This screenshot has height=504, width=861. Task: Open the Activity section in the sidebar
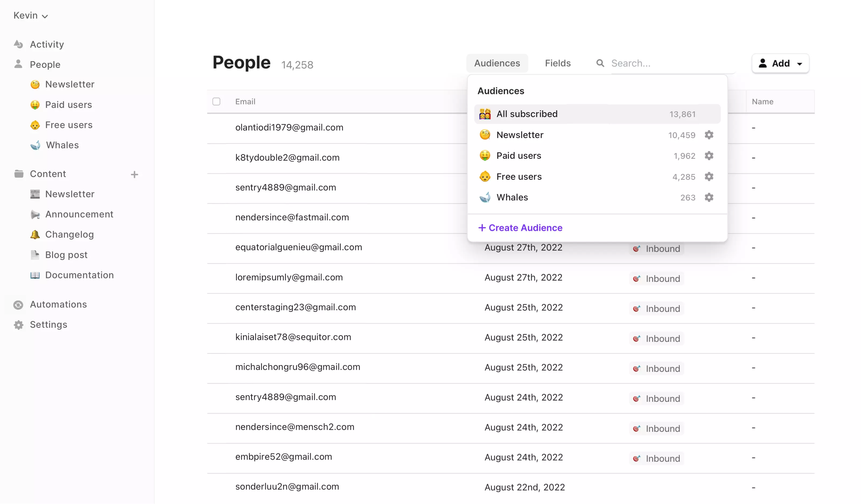[x=47, y=44]
